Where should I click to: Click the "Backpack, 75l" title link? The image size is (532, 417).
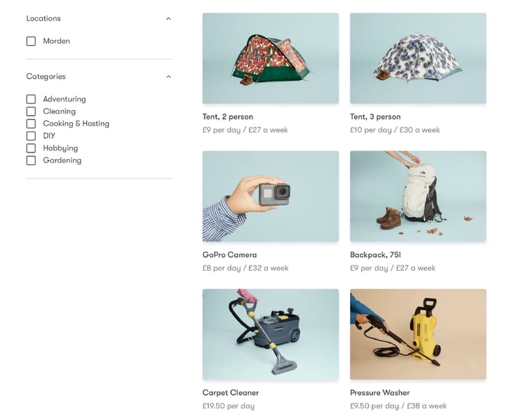[375, 255]
